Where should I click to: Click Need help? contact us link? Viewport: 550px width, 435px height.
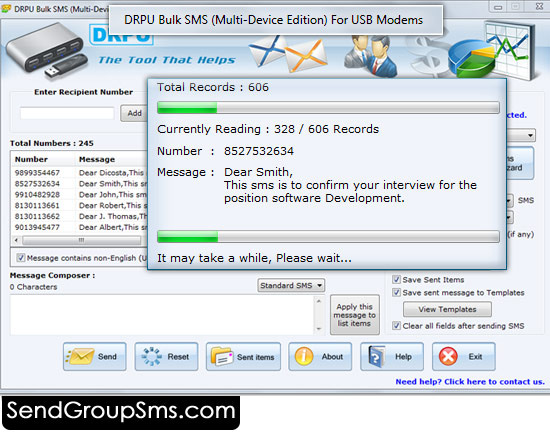(x=470, y=382)
